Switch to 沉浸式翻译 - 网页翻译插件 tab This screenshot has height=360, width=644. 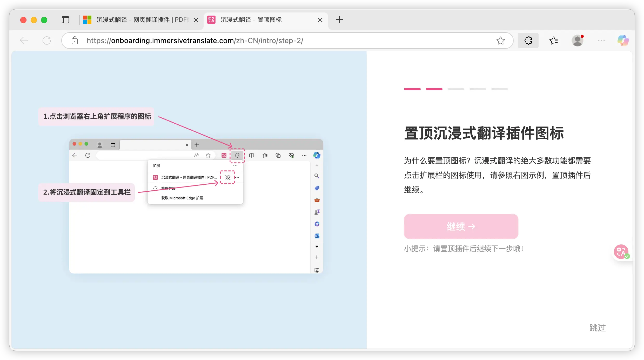pos(141,20)
